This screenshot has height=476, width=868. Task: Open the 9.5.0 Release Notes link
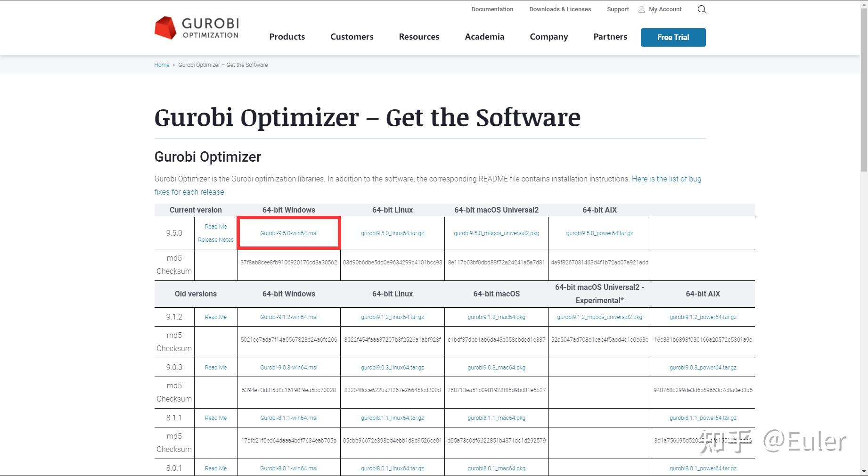tap(216, 240)
